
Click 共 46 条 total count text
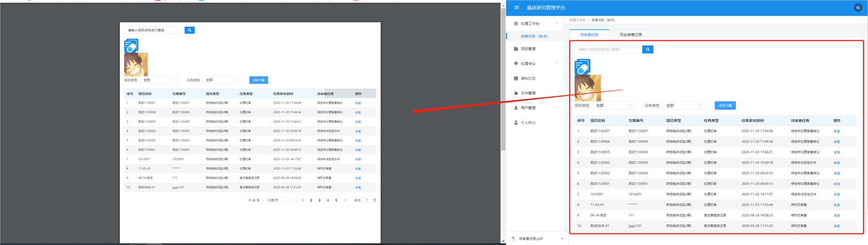(x=254, y=200)
